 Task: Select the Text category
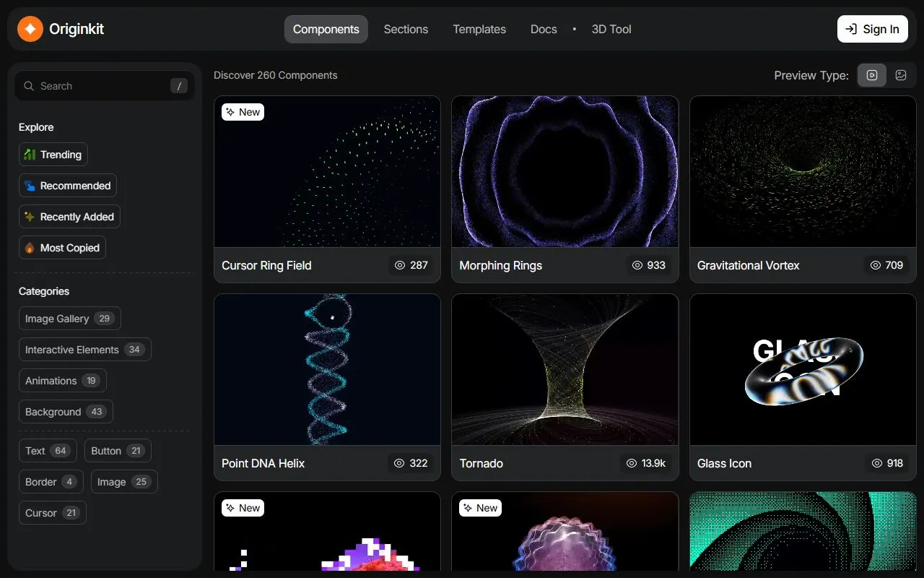pos(48,451)
